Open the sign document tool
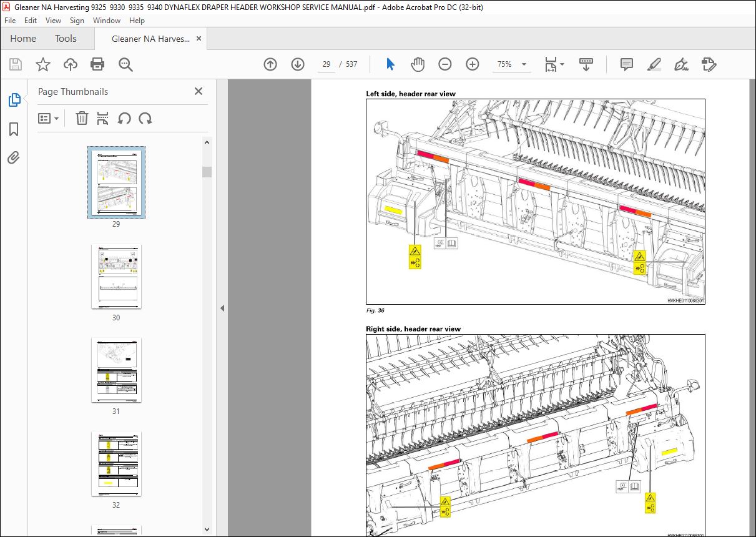This screenshot has width=756, height=537. 682,64
